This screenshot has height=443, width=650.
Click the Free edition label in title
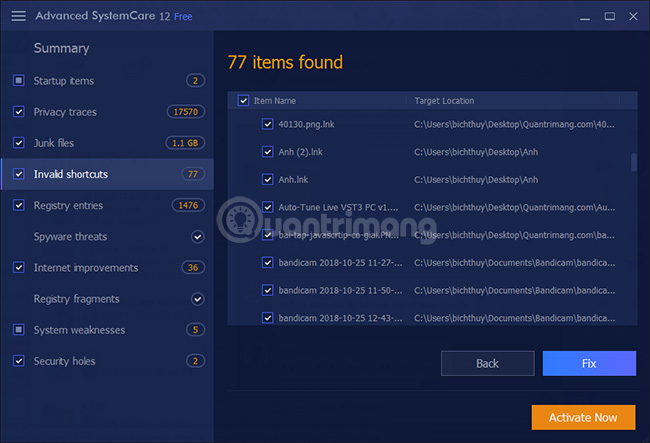[183, 17]
